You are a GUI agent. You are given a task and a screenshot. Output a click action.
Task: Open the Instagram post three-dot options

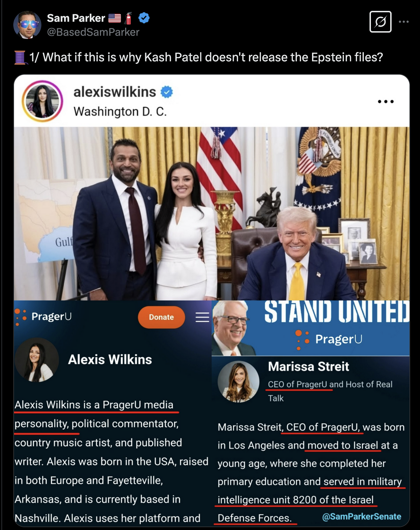tap(386, 102)
